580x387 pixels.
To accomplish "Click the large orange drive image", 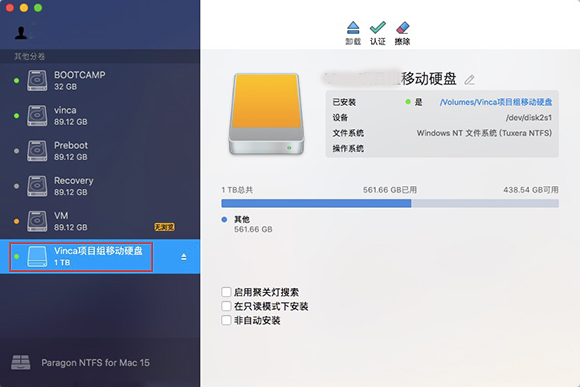I will [266, 114].
